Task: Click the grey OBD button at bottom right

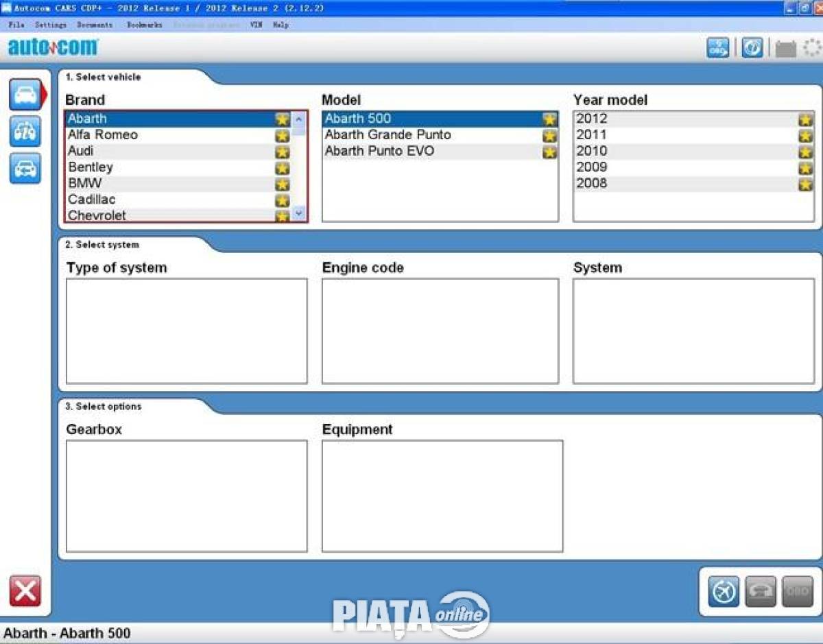Action: pyautogui.click(x=798, y=591)
